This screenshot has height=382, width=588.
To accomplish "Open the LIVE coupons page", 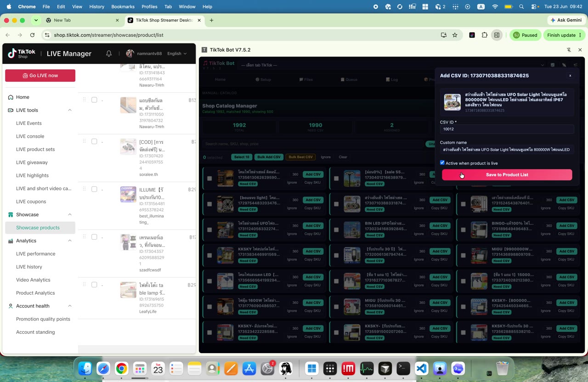I will point(31,202).
